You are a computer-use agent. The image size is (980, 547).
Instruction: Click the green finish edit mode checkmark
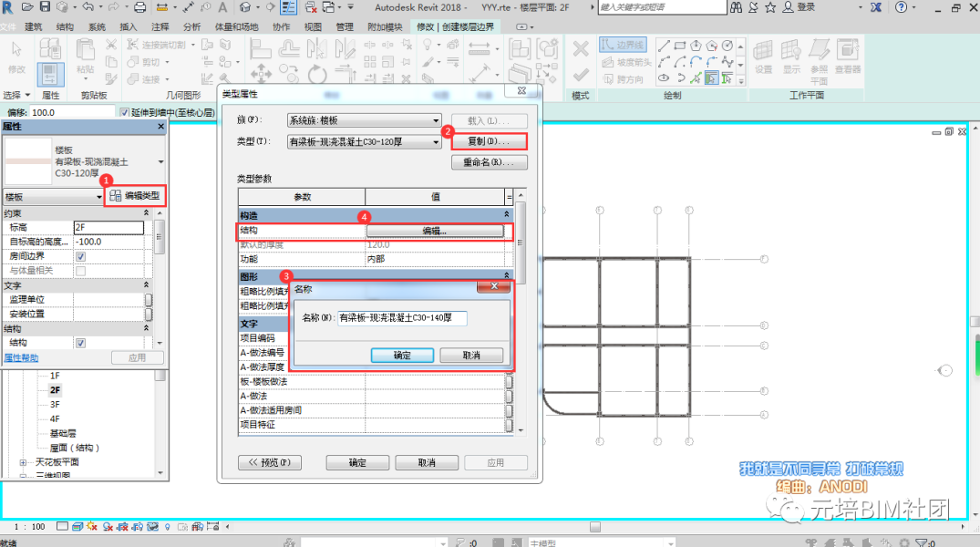(x=581, y=75)
